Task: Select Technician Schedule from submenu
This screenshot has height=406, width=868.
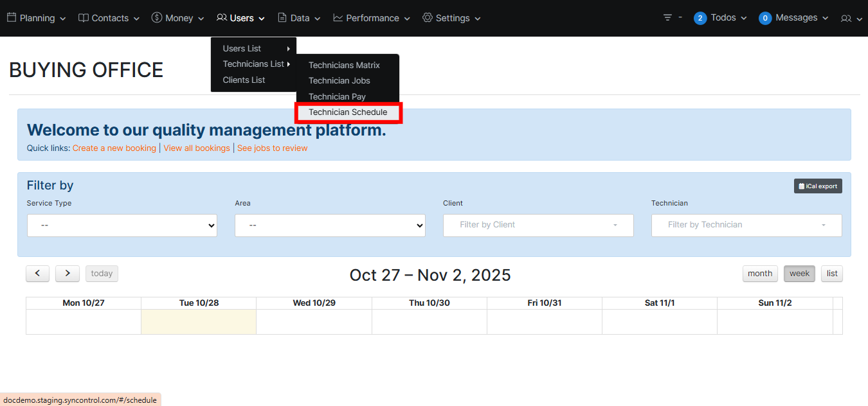Action: click(348, 112)
